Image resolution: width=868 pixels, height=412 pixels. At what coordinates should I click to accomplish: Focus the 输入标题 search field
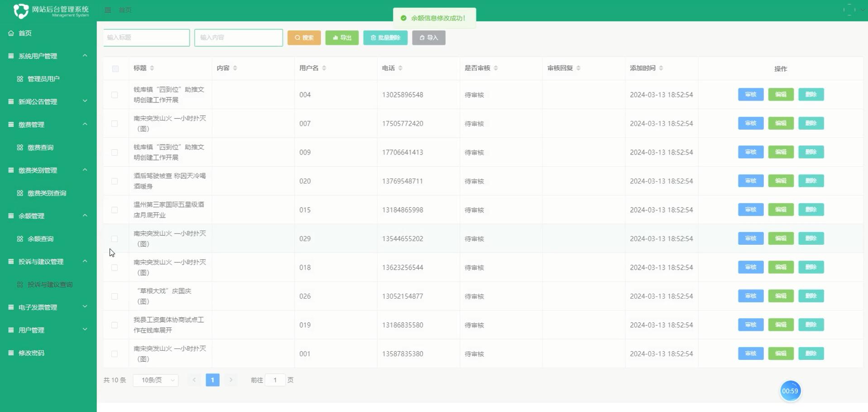point(146,38)
